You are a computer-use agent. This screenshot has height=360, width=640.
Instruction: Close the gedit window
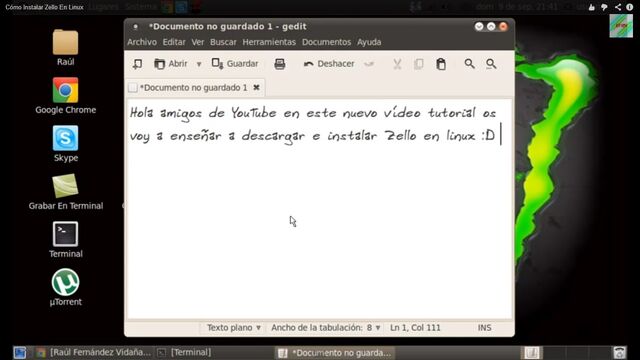pyautogui.click(x=503, y=27)
